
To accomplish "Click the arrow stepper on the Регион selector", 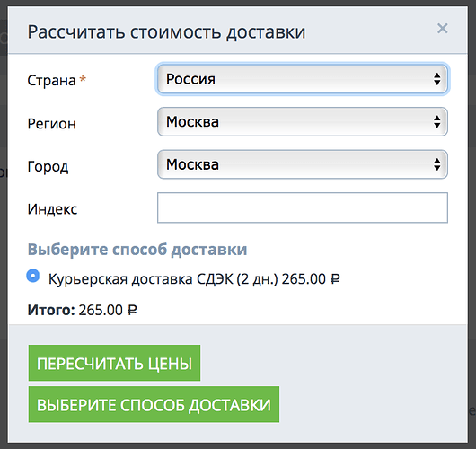I will [x=437, y=122].
